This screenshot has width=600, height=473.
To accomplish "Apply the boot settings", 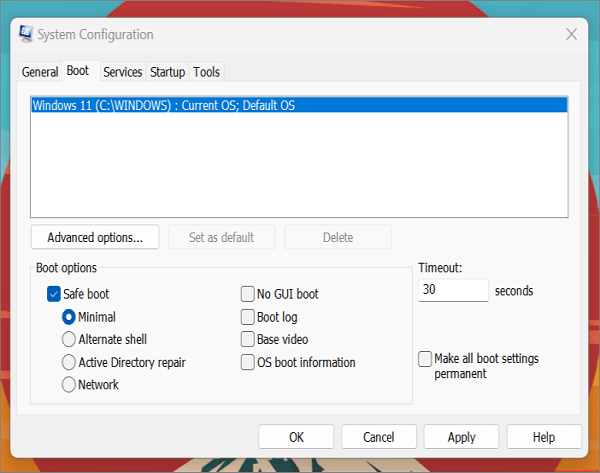I will 461,437.
